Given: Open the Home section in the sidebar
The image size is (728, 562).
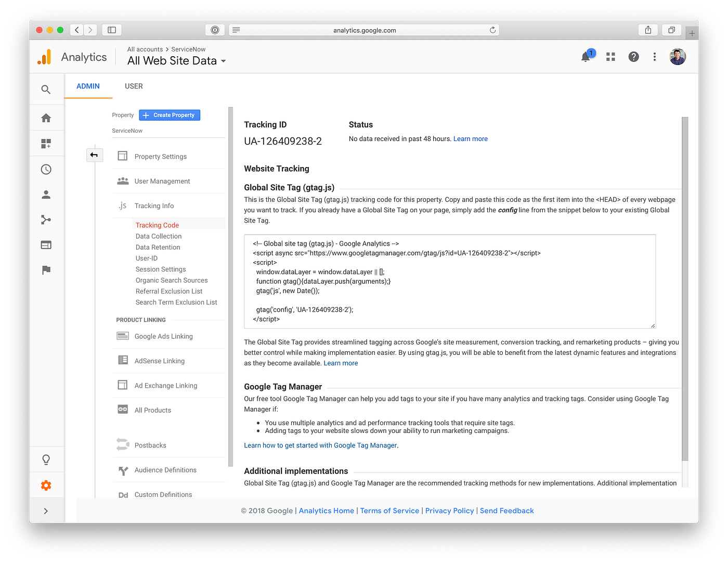Looking at the screenshot, I should click(x=46, y=117).
